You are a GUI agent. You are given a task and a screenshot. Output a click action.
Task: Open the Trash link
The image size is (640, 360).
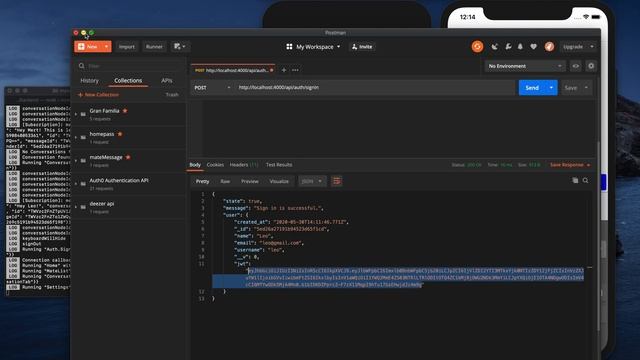tap(172, 95)
